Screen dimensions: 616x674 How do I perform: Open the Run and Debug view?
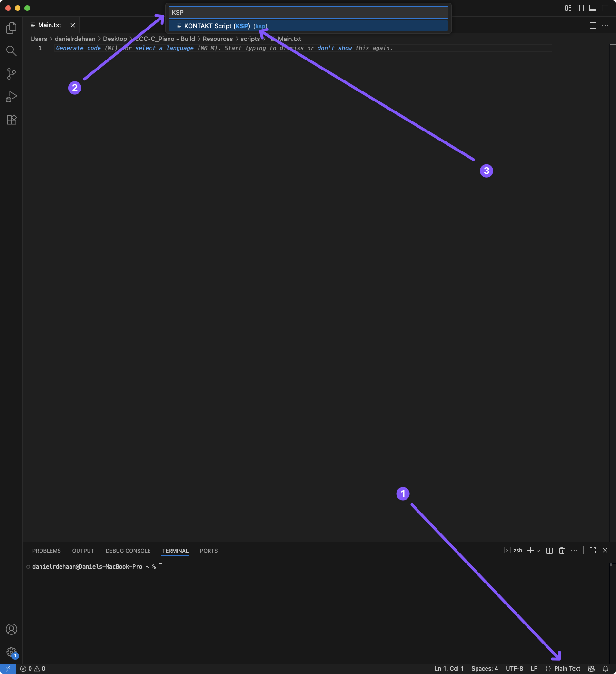tap(11, 97)
